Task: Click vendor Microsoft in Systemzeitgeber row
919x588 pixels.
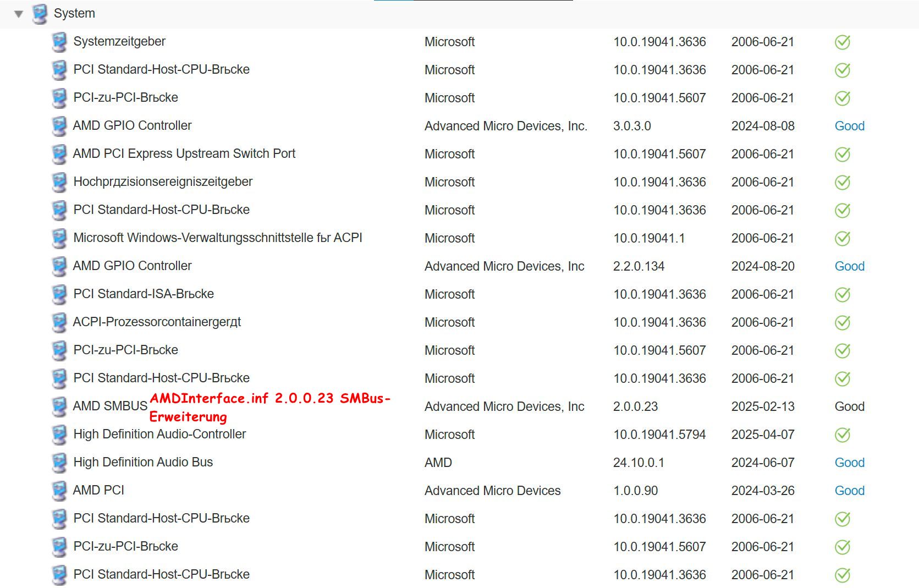Action: [449, 42]
